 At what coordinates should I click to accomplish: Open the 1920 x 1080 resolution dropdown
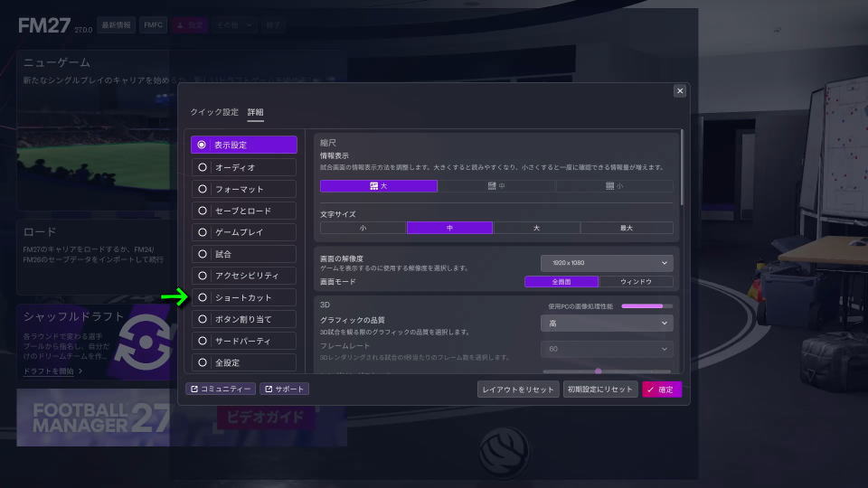[x=607, y=263]
